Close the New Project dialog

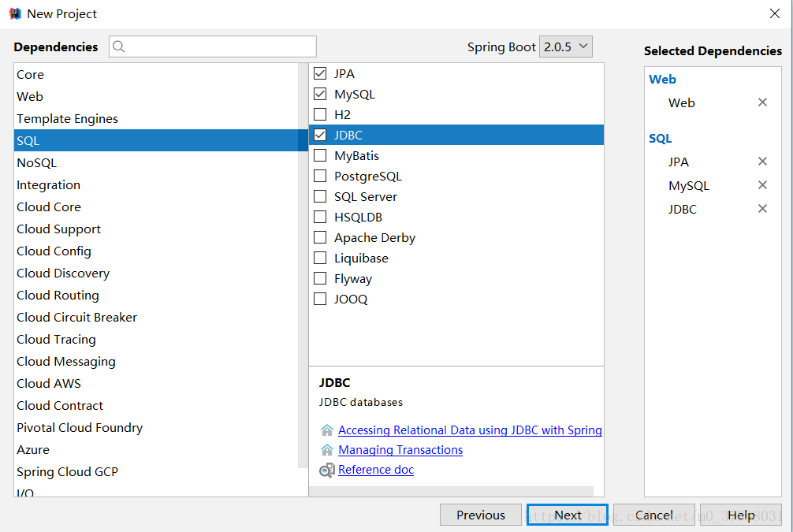pyautogui.click(x=774, y=13)
